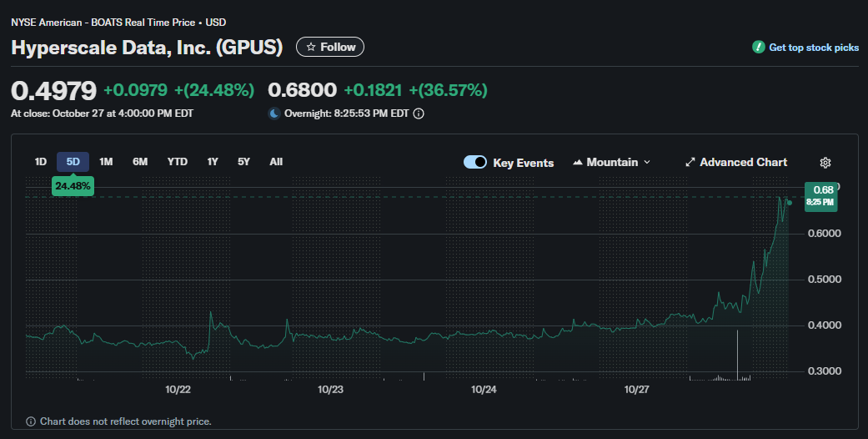Open the Advanced Chart view

(736, 163)
